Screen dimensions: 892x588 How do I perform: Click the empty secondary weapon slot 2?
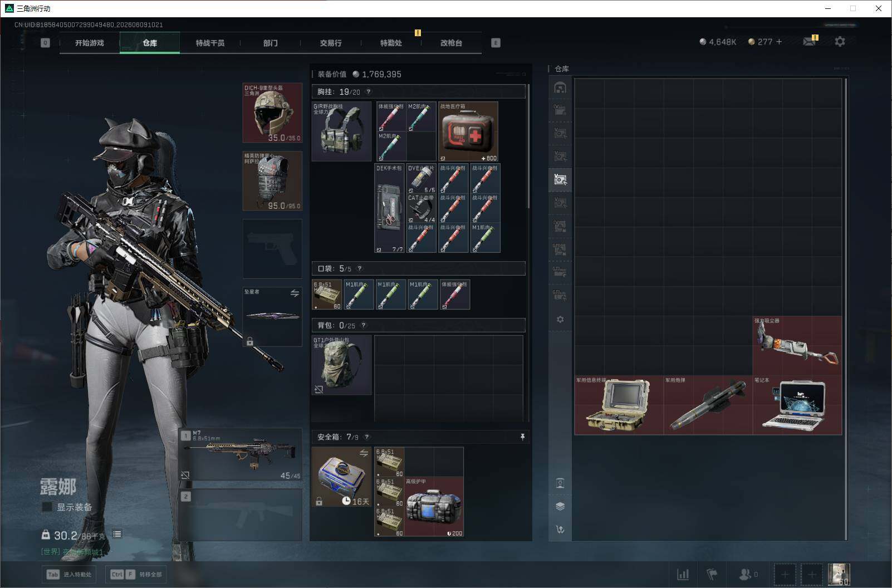coord(241,515)
